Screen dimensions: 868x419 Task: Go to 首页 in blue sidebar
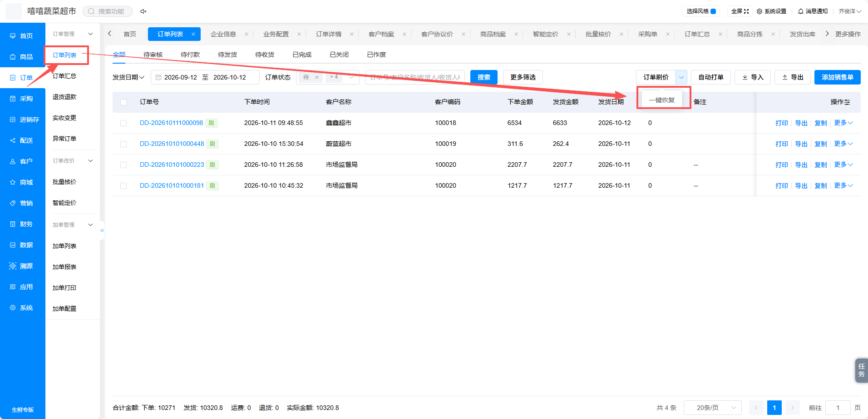[x=23, y=35]
